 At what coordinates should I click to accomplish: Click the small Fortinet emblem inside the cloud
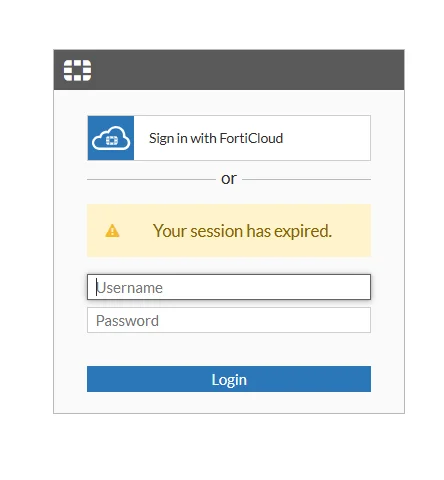point(112,141)
